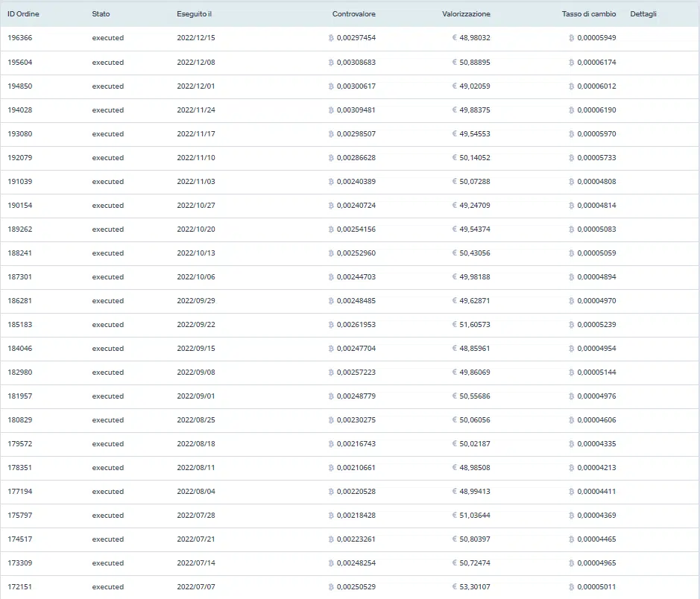
Task: Sort by the Eseguito il column header
Action: coord(195,14)
